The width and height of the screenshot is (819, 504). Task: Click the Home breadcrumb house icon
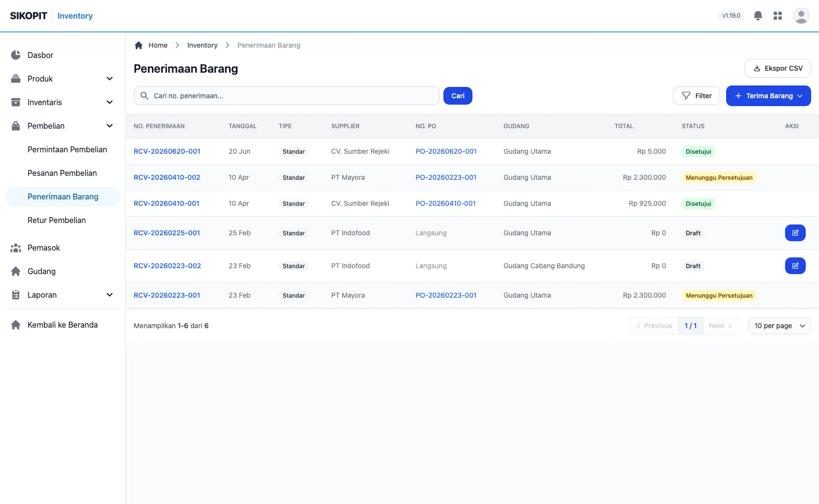[x=139, y=45]
